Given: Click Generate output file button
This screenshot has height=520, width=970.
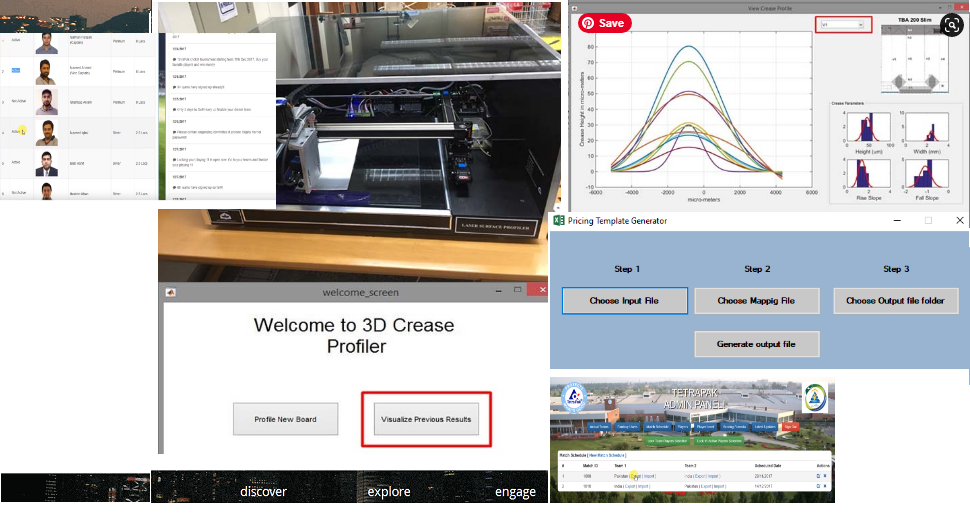Looking at the screenshot, I should [757, 344].
